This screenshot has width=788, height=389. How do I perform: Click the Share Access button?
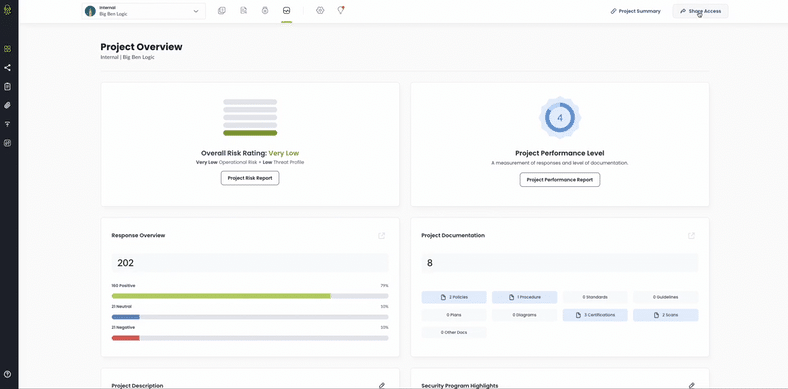[x=701, y=11]
